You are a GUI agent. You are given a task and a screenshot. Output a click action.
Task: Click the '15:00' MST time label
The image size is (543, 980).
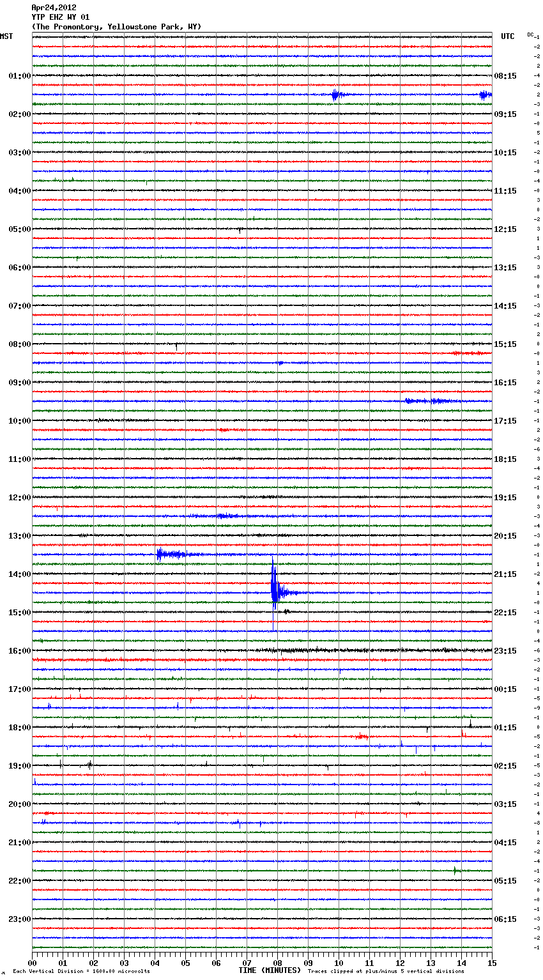click(19, 613)
